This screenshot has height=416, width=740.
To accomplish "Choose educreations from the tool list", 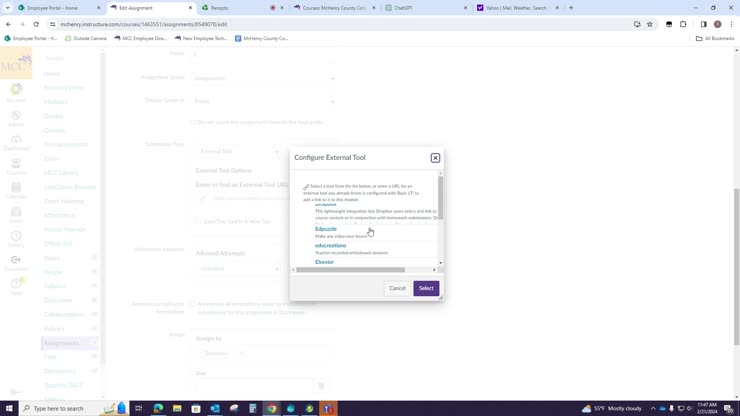I will (x=331, y=245).
